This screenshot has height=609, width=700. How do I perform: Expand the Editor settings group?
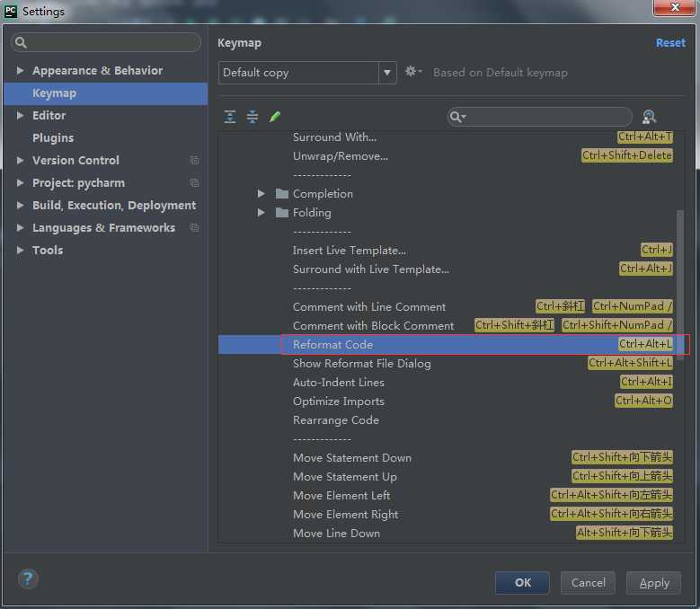[x=20, y=116]
